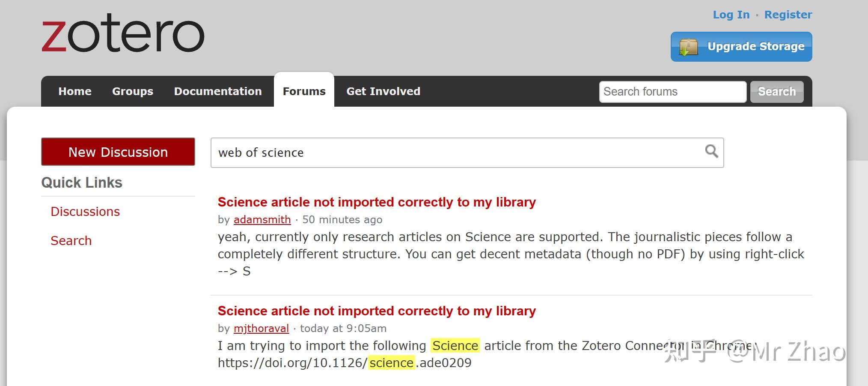Screen dimensions: 868x386
Task: Open the Groups section
Action: [133, 91]
